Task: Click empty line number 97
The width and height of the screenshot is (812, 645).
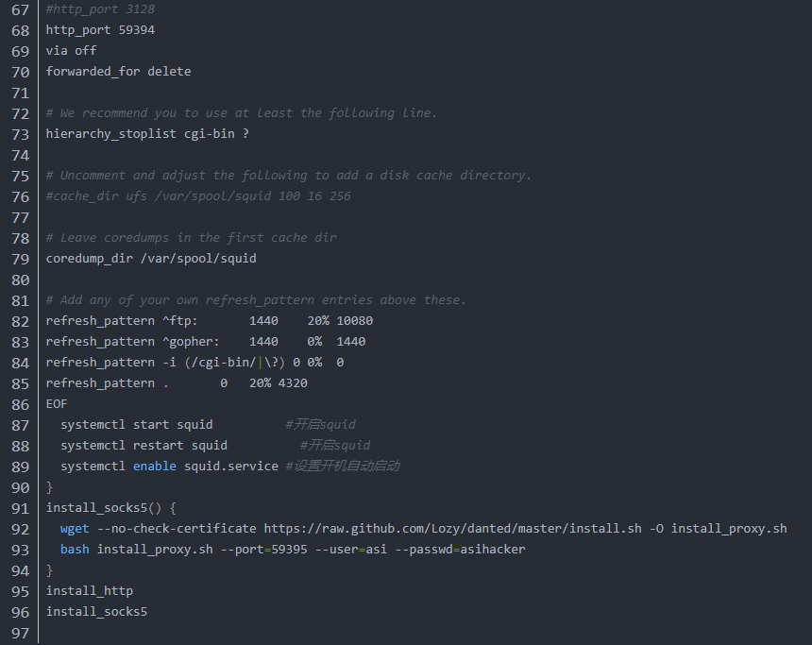Action: (x=20, y=633)
